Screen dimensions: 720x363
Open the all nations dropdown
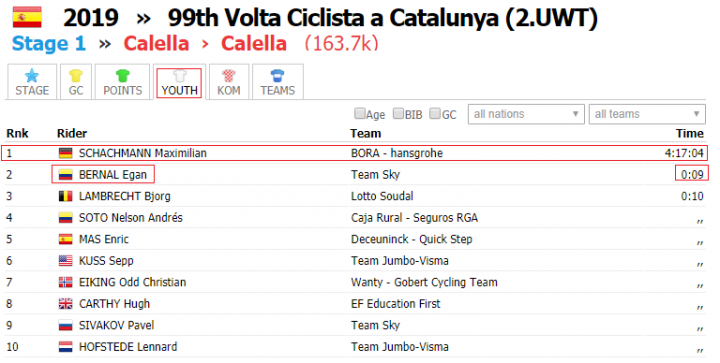pyautogui.click(x=526, y=114)
